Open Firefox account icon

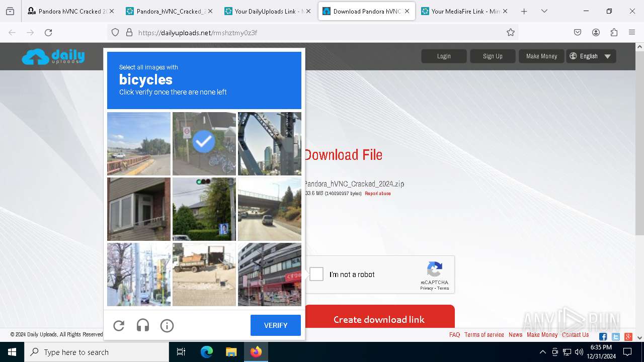click(596, 32)
